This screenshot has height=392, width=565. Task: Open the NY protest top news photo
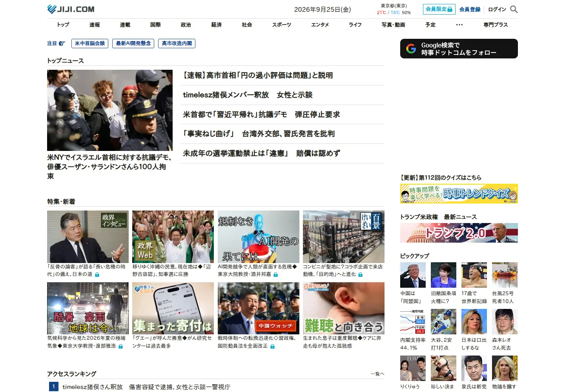coord(110,110)
